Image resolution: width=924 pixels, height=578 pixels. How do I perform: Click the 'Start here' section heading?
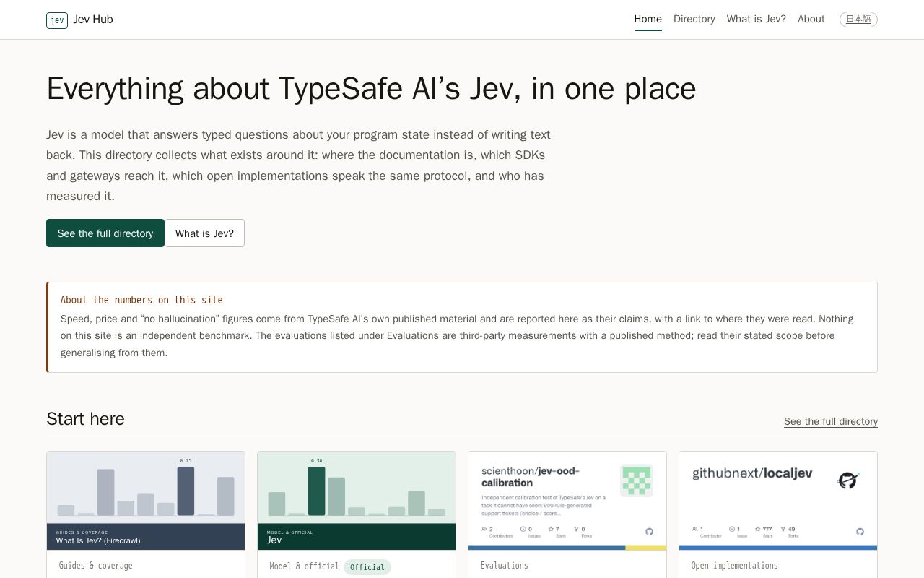(x=85, y=419)
